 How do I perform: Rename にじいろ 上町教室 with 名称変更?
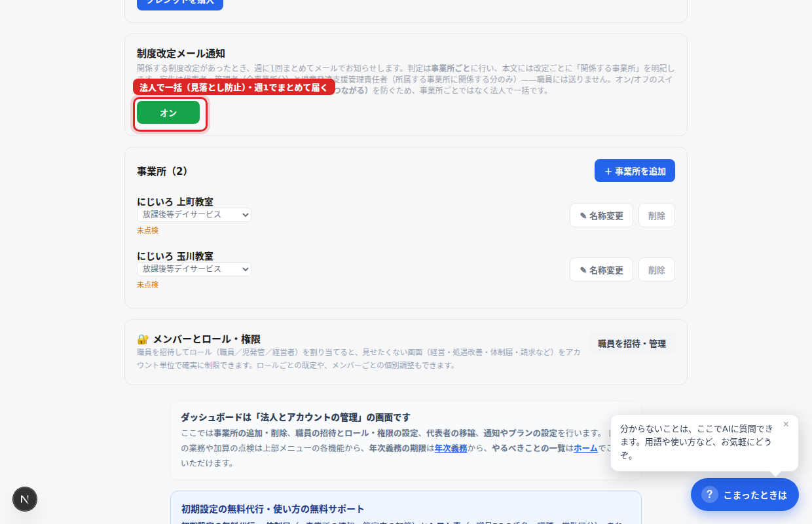(x=601, y=215)
